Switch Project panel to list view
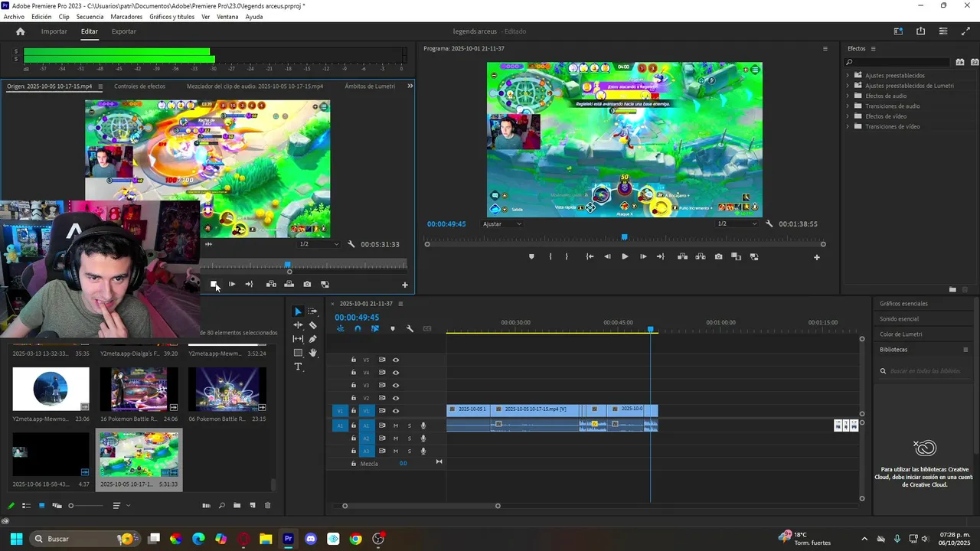This screenshot has width=980, height=551. click(x=26, y=506)
